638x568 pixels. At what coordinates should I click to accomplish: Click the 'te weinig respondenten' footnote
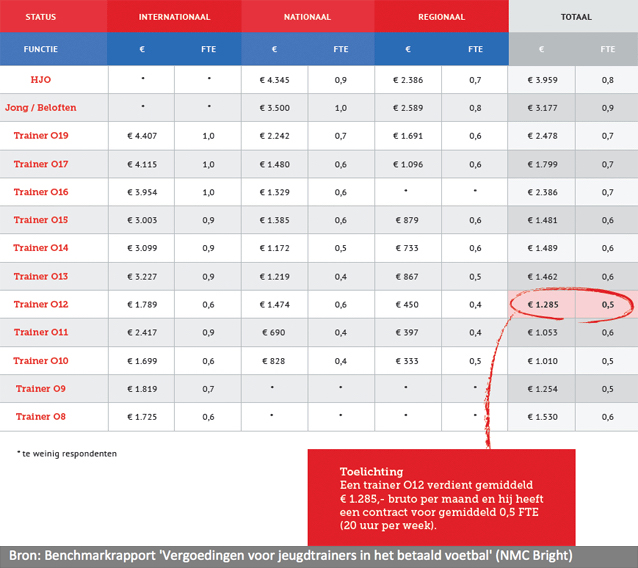pyautogui.click(x=67, y=453)
